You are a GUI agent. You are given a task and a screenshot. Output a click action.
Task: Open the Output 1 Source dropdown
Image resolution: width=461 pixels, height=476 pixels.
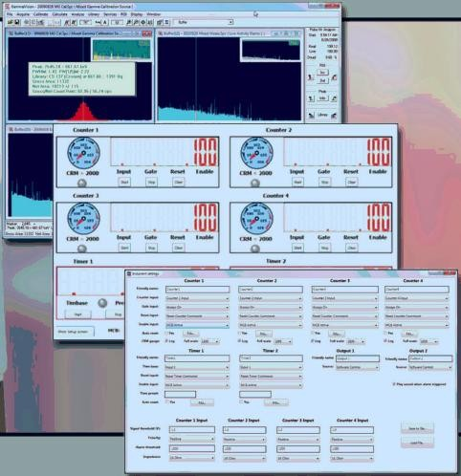coord(357,367)
